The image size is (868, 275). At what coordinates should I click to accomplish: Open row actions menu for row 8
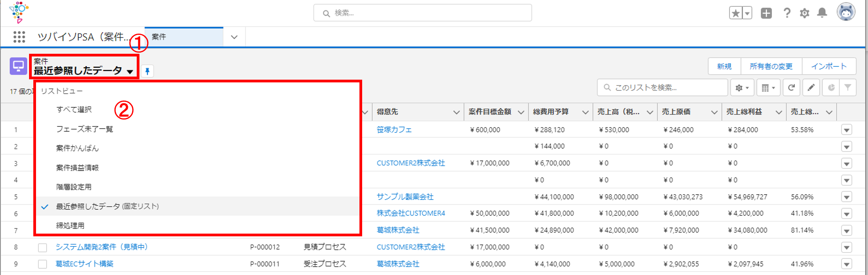point(847,248)
